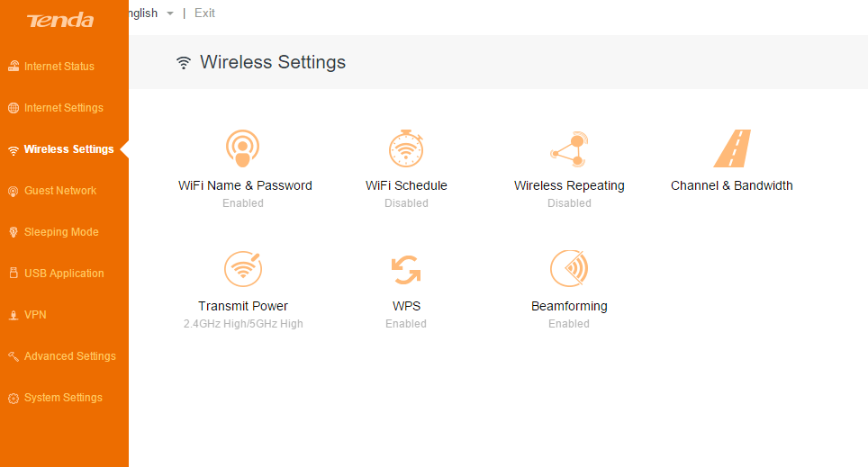Click the Exit link

(x=204, y=13)
